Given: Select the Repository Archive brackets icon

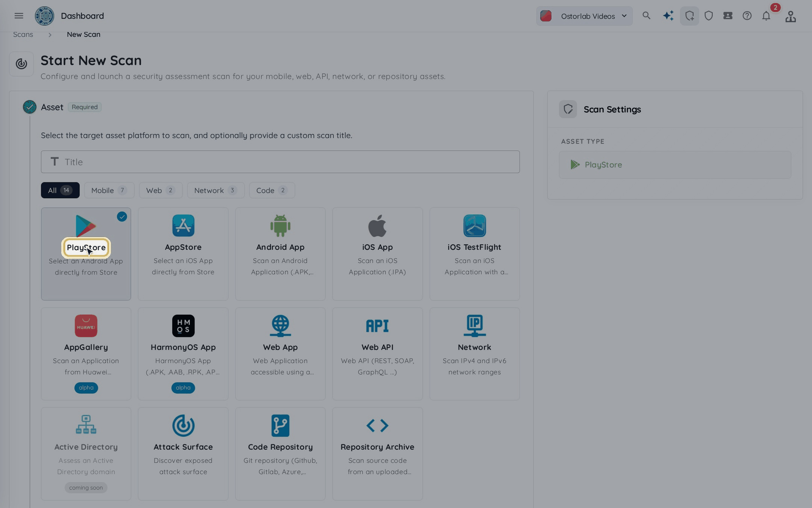Looking at the screenshot, I should click(377, 425).
